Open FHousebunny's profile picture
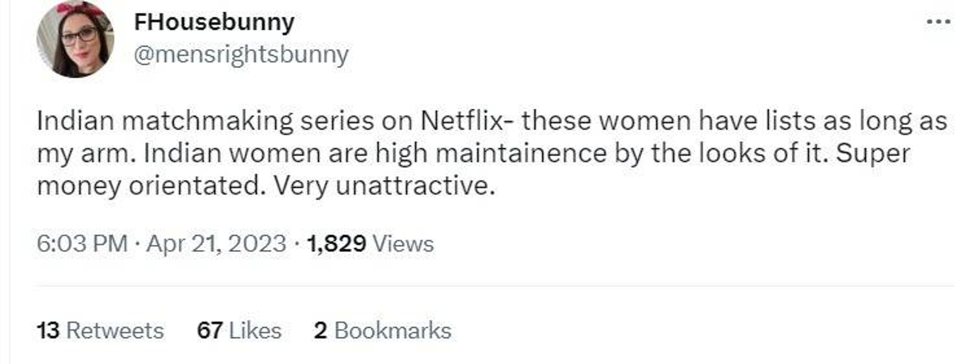980x364 pixels. pyautogui.click(x=75, y=39)
